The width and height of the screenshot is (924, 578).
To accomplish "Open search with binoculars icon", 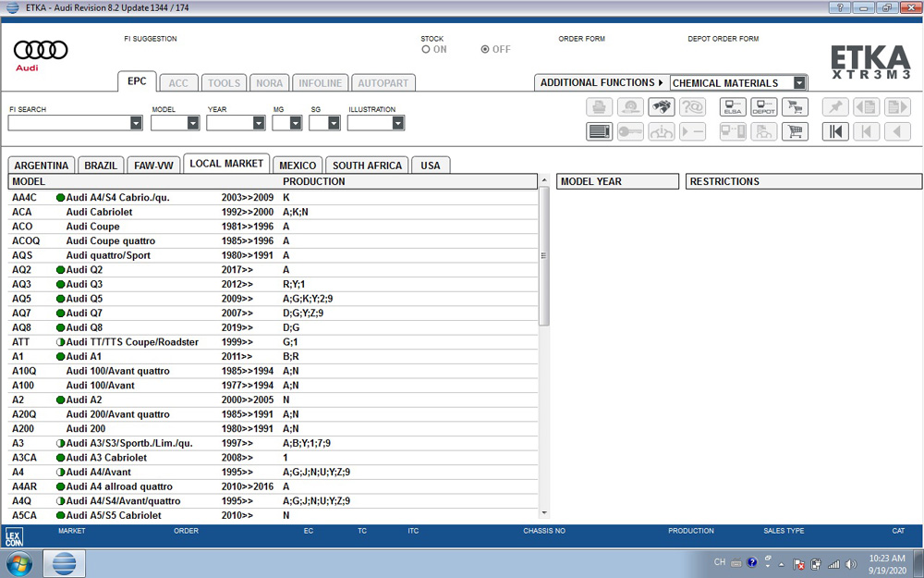I will pyautogui.click(x=662, y=106).
